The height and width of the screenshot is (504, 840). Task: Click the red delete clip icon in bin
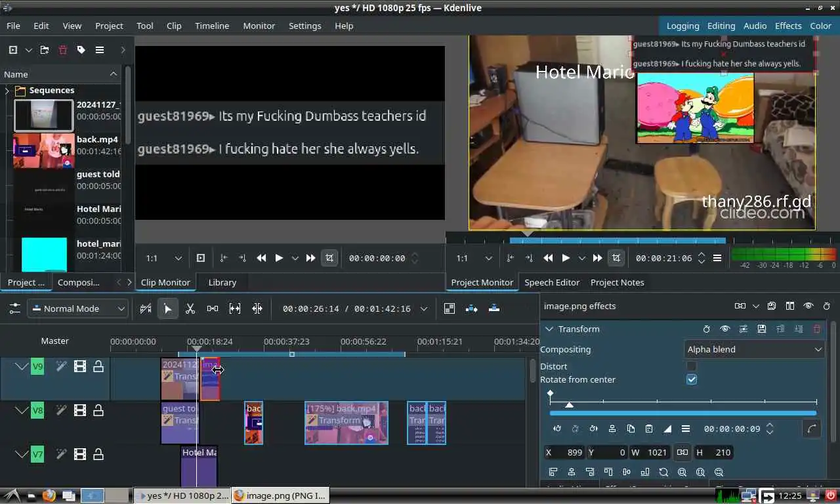(63, 50)
